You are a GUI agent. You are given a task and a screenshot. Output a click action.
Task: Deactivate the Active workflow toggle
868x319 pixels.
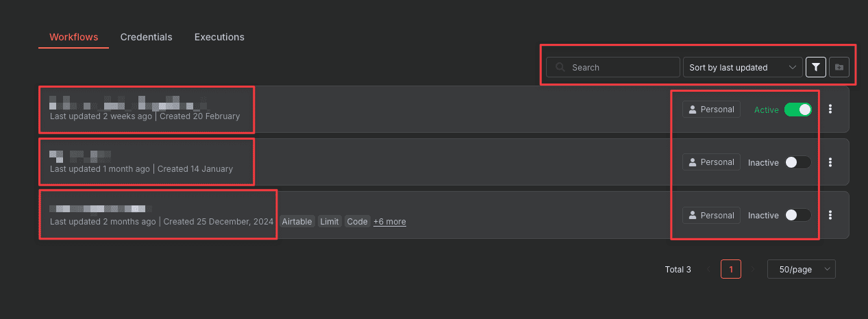[x=798, y=110]
